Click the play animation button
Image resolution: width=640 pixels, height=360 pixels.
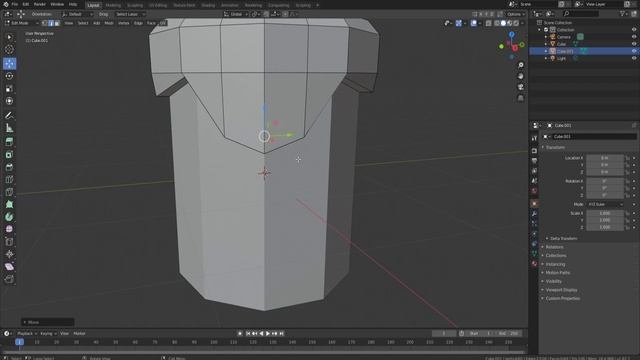pos(268,333)
